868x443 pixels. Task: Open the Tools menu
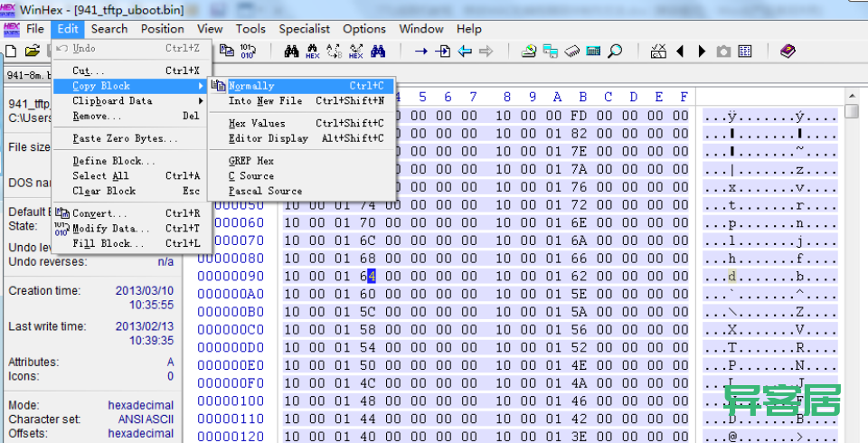[x=250, y=29]
